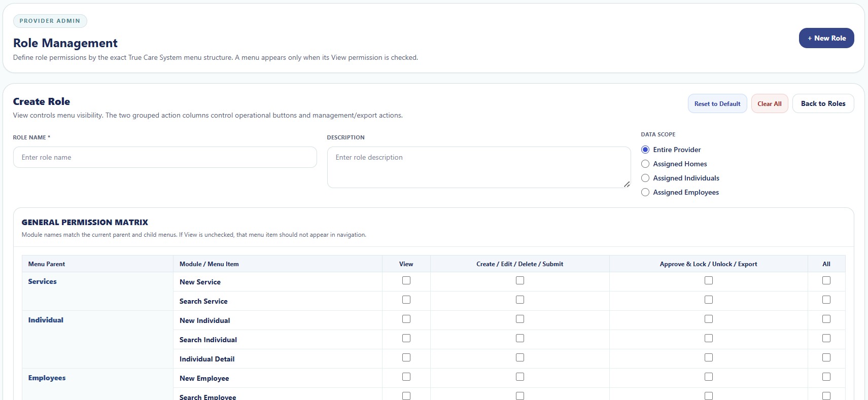Click Approve & Lock / Unlock / Export header
Viewport: 868px width, 400px height.
point(708,264)
